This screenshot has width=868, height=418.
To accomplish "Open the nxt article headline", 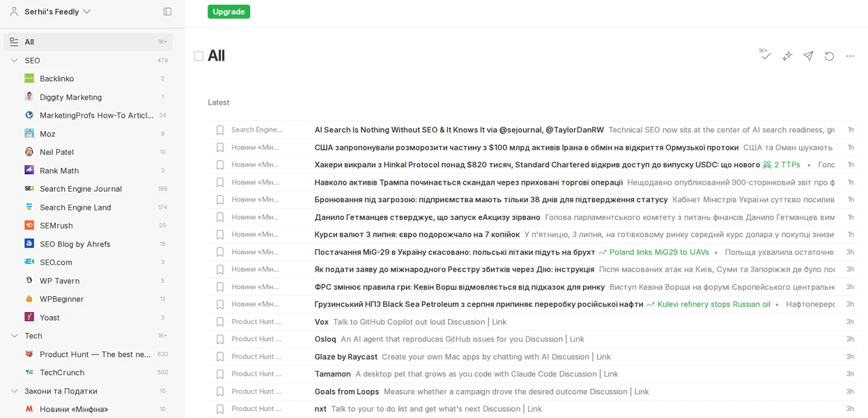I will coord(320,409).
